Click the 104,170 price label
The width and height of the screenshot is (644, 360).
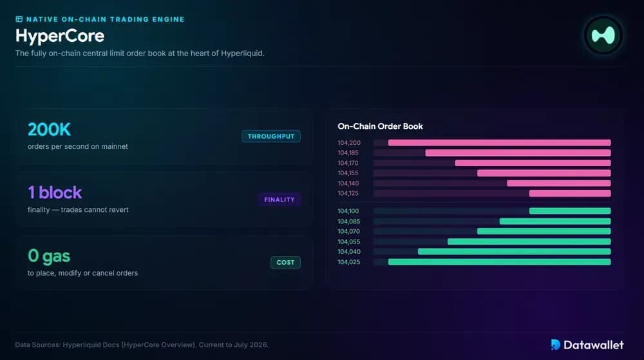348,163
